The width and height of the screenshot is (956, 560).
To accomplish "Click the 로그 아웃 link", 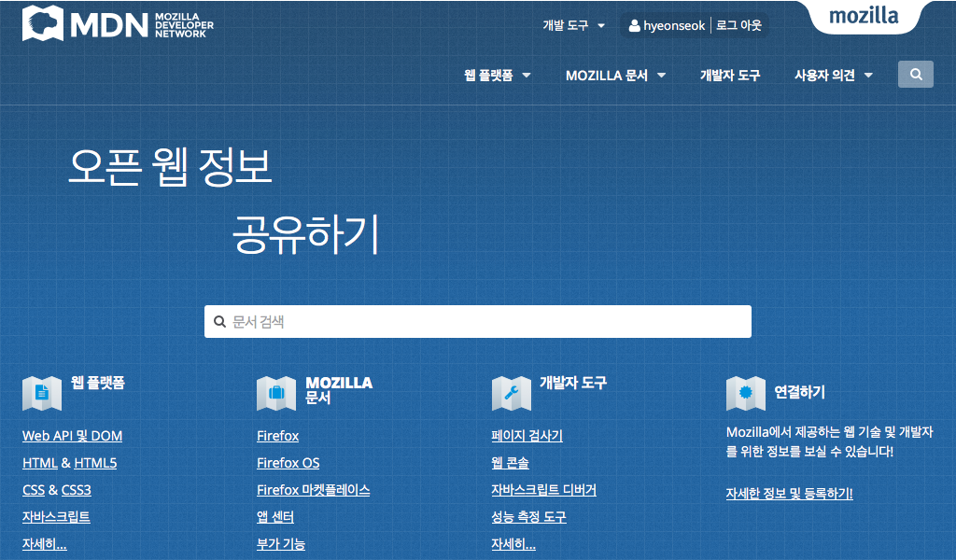I will point(738,25).
